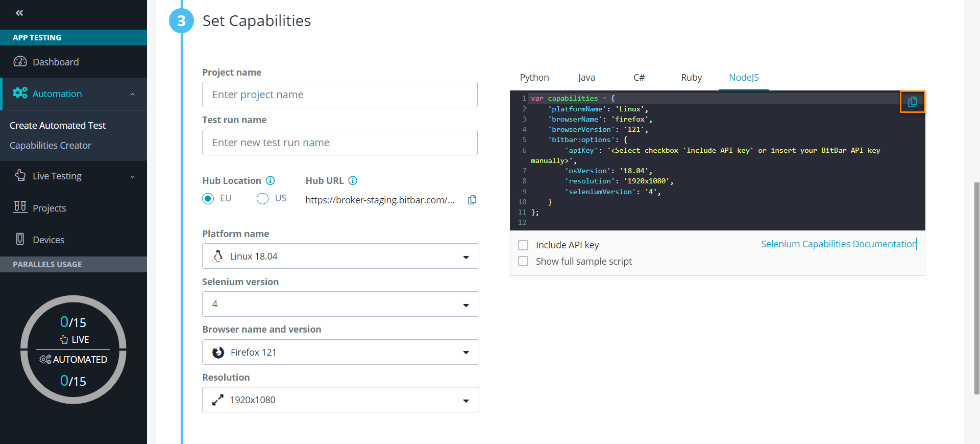The height and width of the screenshot is (444, 980).
Task: Copy the capabilities code snippet
Action: coord(912,102)
